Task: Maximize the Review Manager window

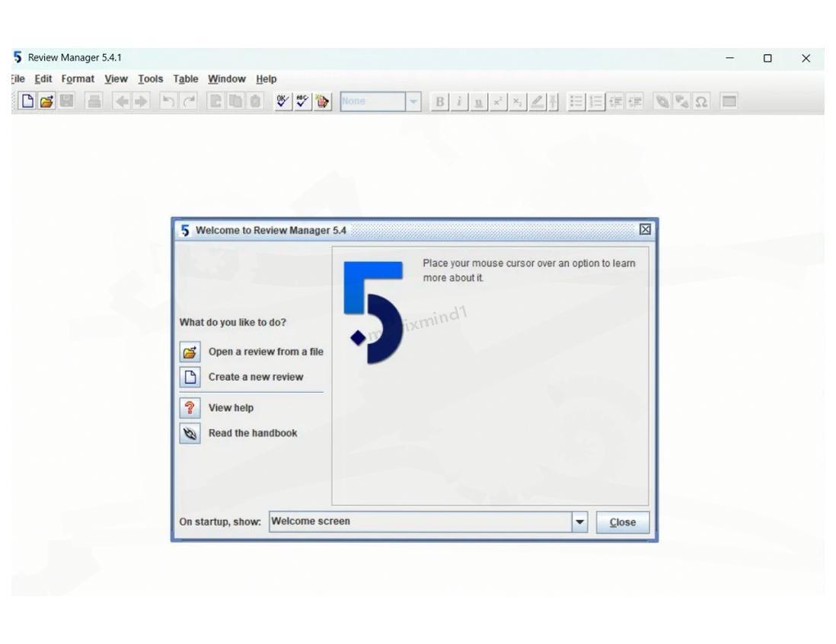Action: coord(767,58)
